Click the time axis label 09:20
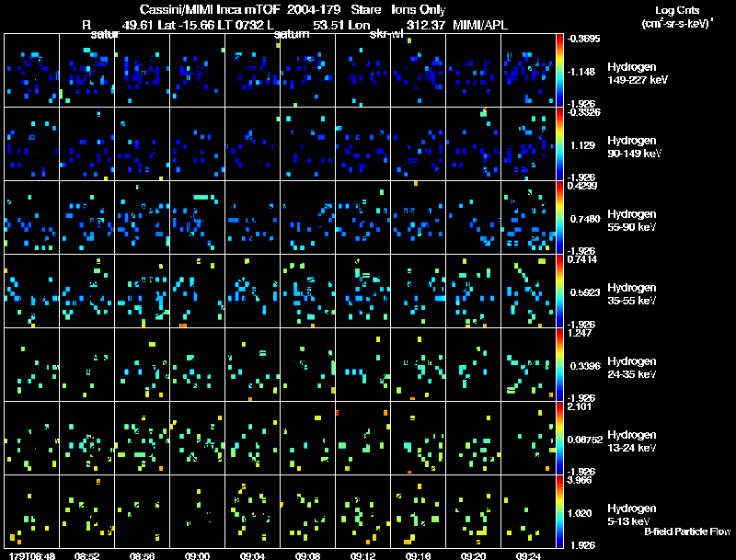This screenshot has width=736, height=560. (473, 555)
